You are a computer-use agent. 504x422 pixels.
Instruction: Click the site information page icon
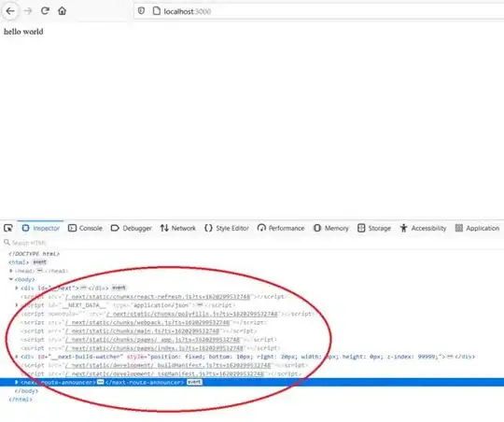[157, 11]
